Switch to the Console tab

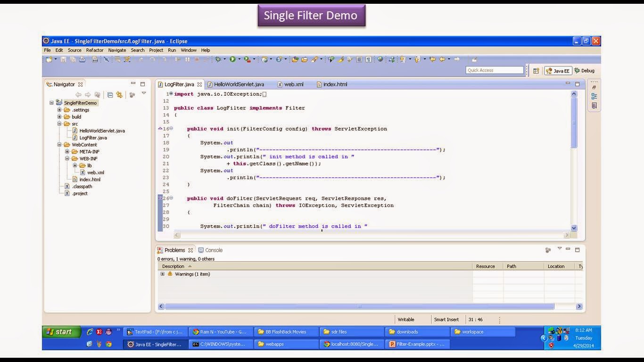click(211, 250)
